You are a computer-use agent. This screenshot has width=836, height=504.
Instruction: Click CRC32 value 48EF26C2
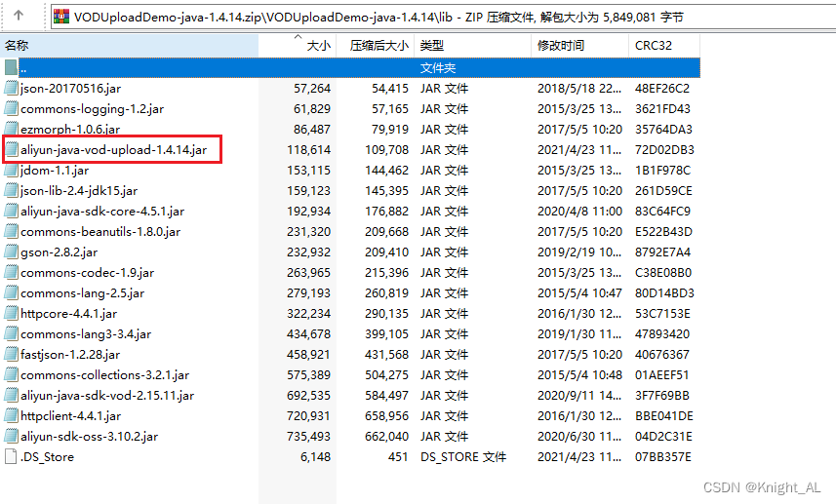661,89
